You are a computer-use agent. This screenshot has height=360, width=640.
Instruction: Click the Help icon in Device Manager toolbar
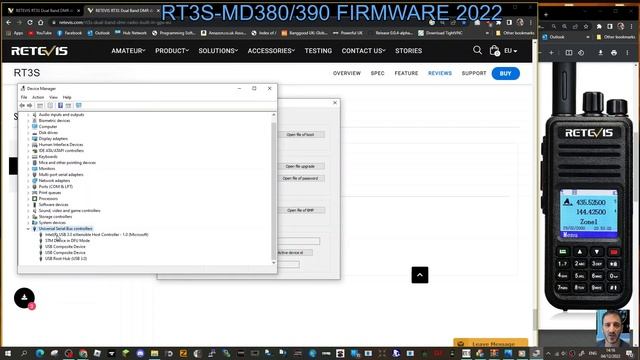[x=60, y=105]
